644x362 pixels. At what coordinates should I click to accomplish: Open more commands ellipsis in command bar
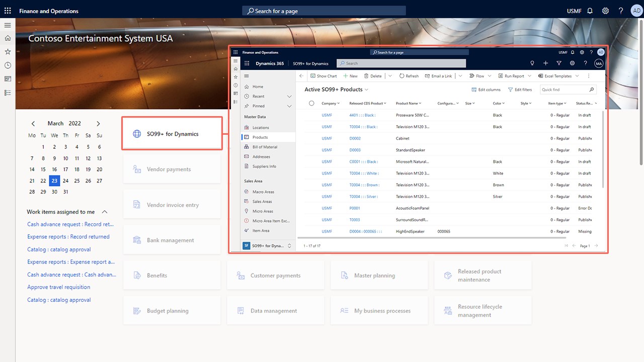pyautogui.click(x=589, y=76)
